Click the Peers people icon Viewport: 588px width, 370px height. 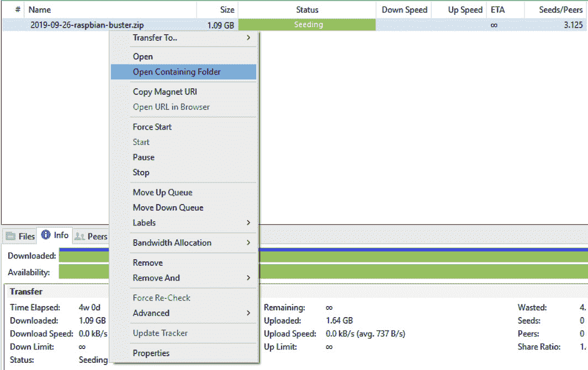click(x=80, y=236)
